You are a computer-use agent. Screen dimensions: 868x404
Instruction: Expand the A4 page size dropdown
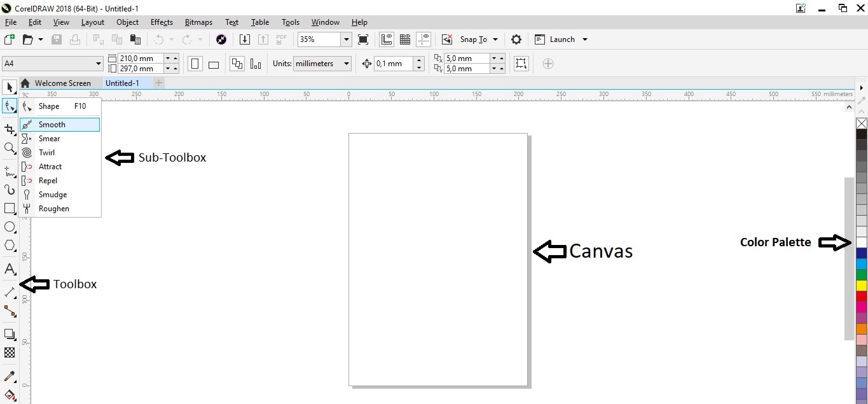pos(99,64)
